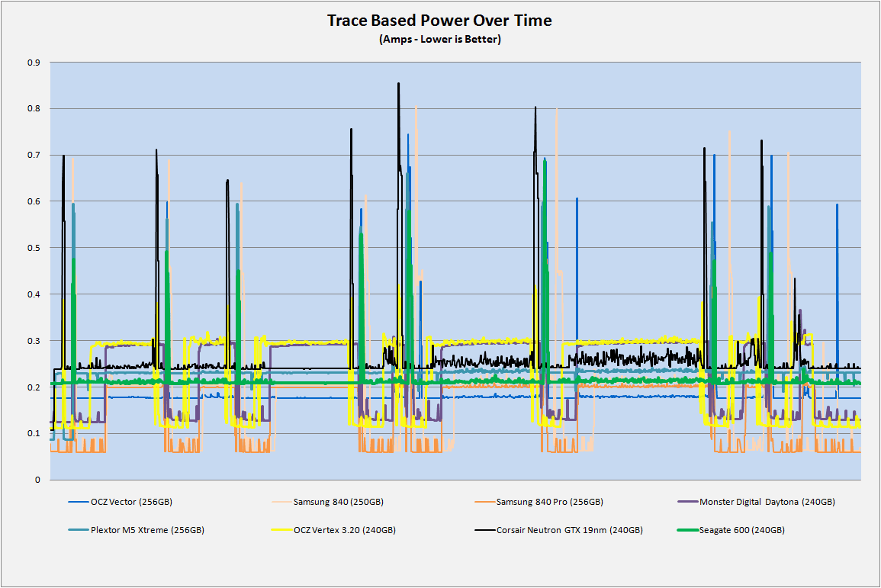This screenshot has width=881, height=588.
Task: Click the orange swatch for Samsung 840 Pro
Action: [x=484, y=503]
